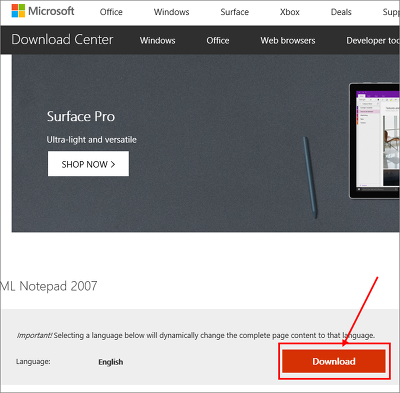
Task: Open Xbox in the top navigation
Action: pyautogui.click(x=289, y=12)
